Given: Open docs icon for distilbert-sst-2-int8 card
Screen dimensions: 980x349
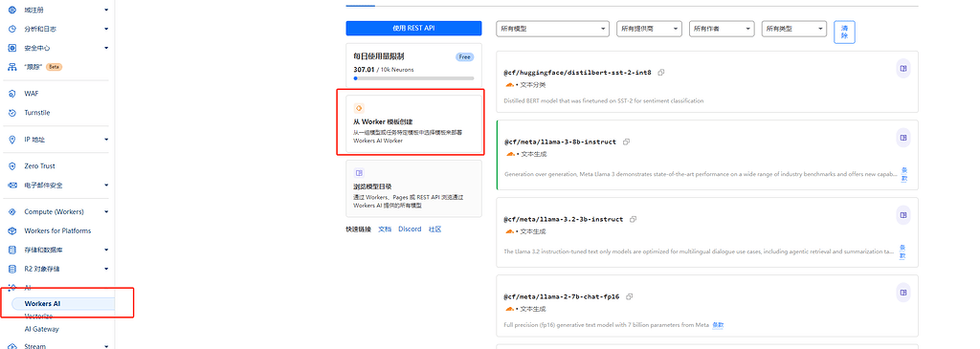Looking at the screenshot, I should point(902,68).
